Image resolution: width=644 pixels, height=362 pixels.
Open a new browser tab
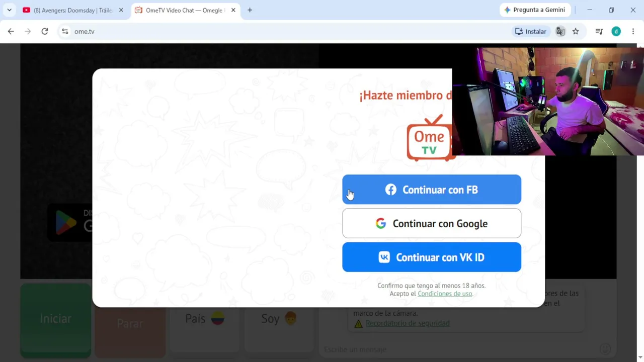pyautogui.click(x=250, y=10)
